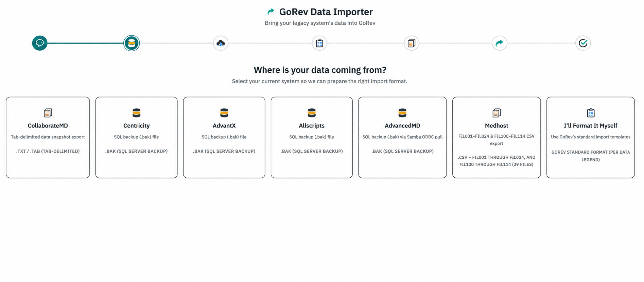Click the checkmark completion step icon
This screenshot has width=644, height=282.
pyautogui.click(x=583, y=43)
